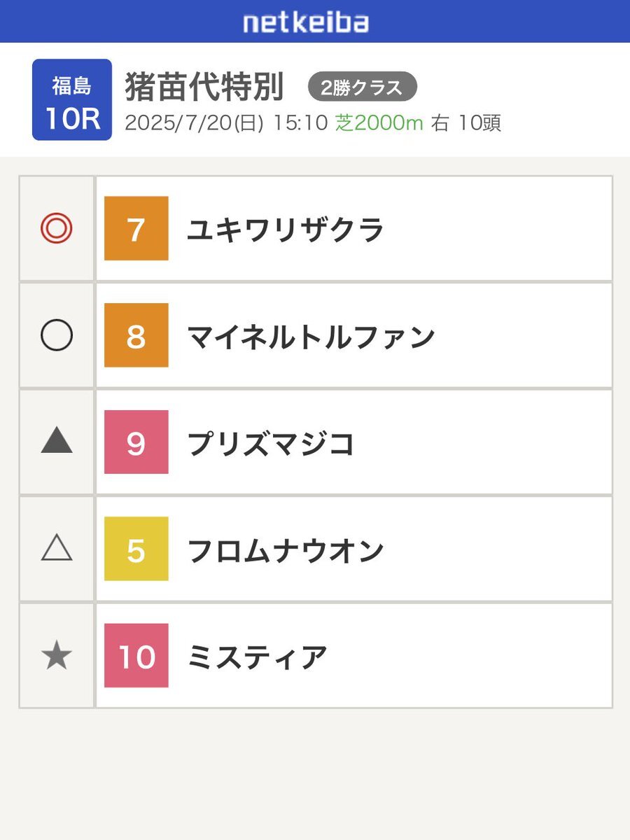Select horse プリズマジコ

(271, 443)
